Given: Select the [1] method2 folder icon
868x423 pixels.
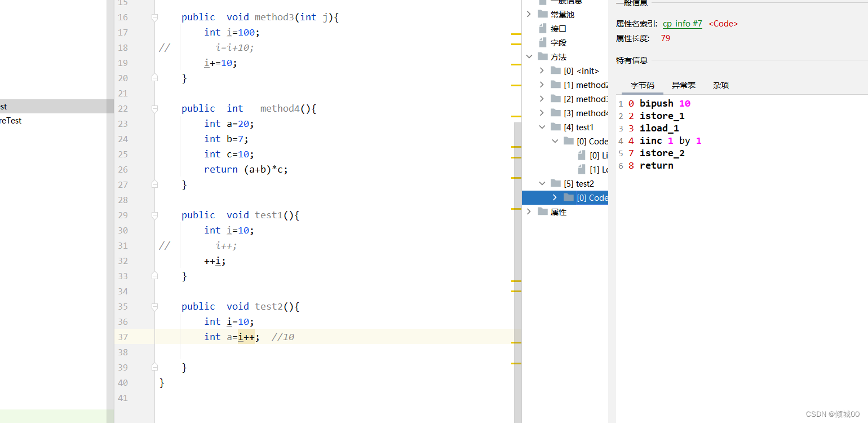Looking at the screenshot, I should (x=556, y=85).
